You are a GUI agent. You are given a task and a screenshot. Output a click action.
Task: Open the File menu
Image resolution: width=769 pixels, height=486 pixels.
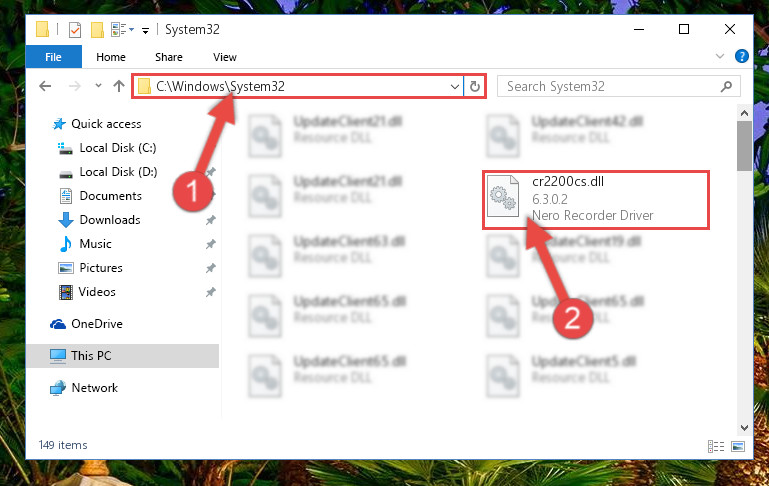coord(53,57)
